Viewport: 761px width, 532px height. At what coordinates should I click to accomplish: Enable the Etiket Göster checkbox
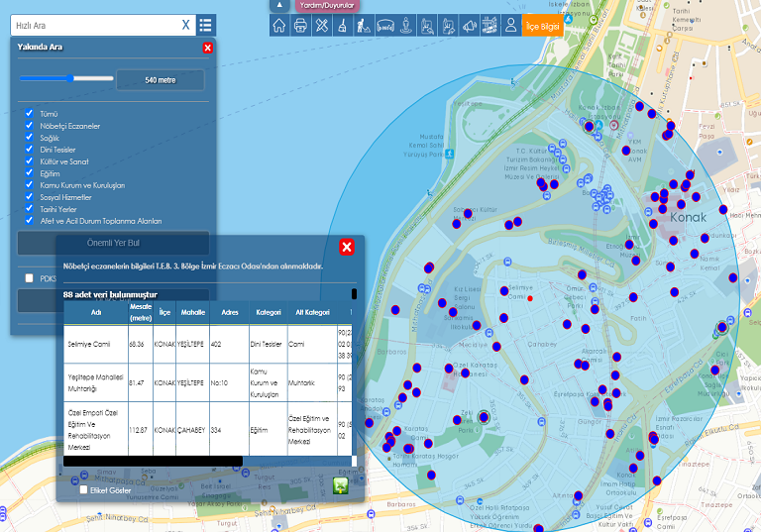point(83,488)
